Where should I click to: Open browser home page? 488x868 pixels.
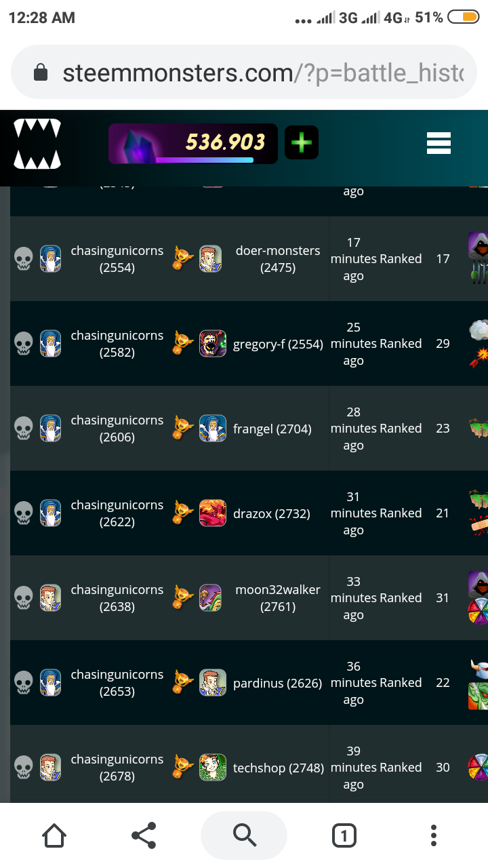point(54,835)
